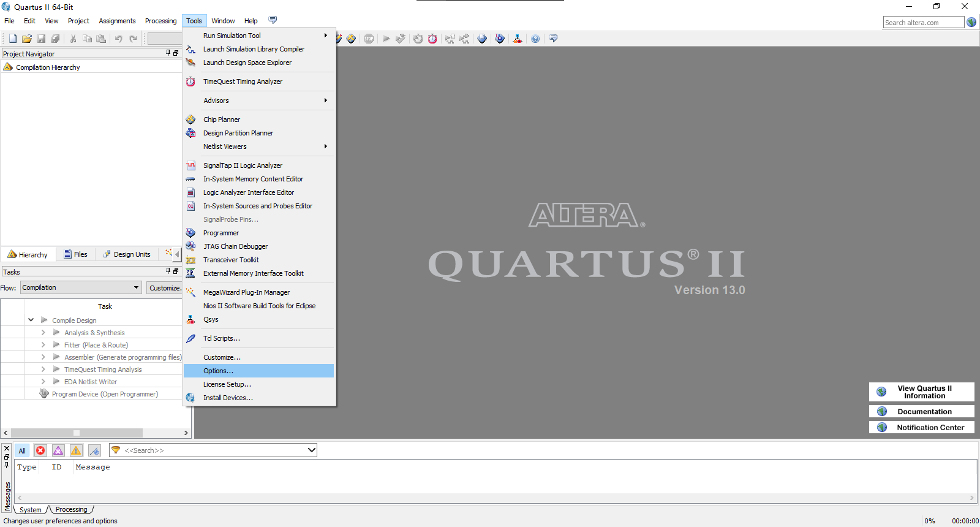The width and height of the screenshot is (980, 527).
Task: Open the Advisors submenu
Action: coord(259,100)
